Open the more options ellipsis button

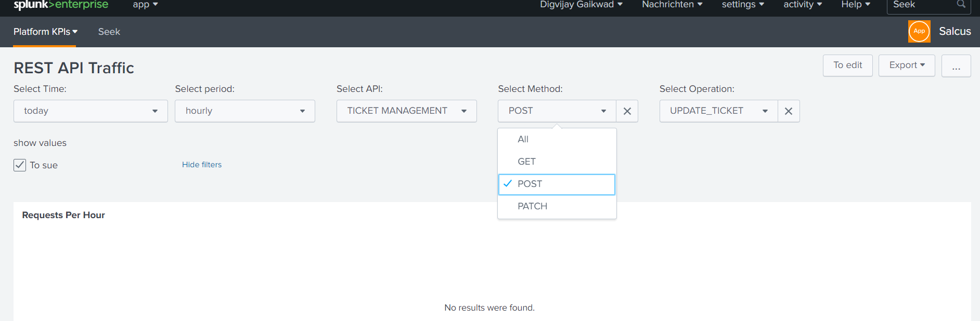[956, 66]
